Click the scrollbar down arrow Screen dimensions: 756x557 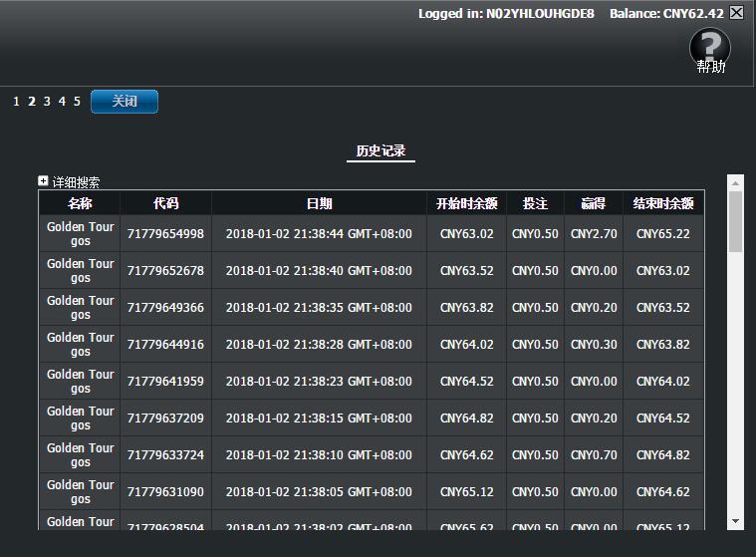pos(736,521)
